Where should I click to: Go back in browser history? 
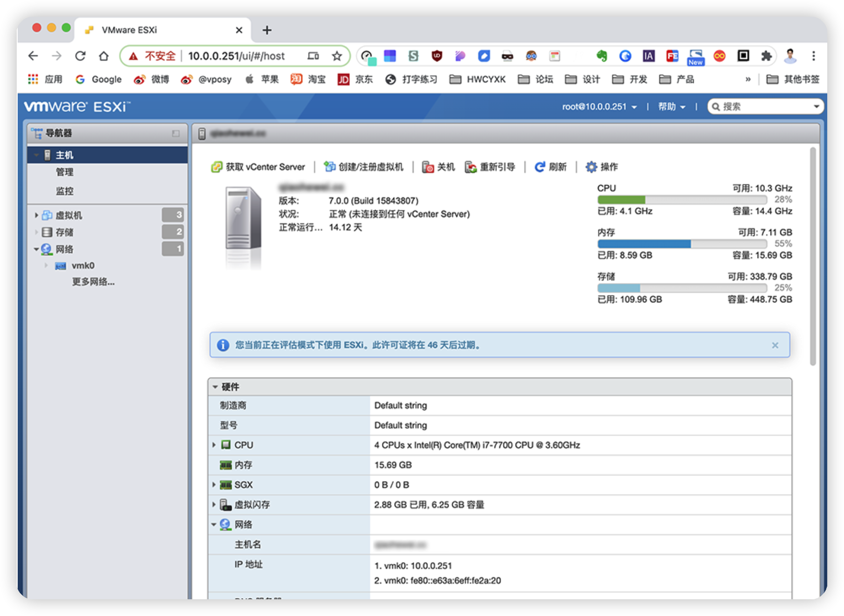33,56
